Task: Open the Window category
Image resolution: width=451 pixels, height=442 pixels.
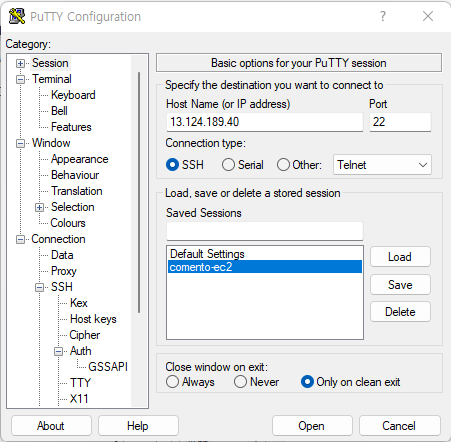Action: 51,143
